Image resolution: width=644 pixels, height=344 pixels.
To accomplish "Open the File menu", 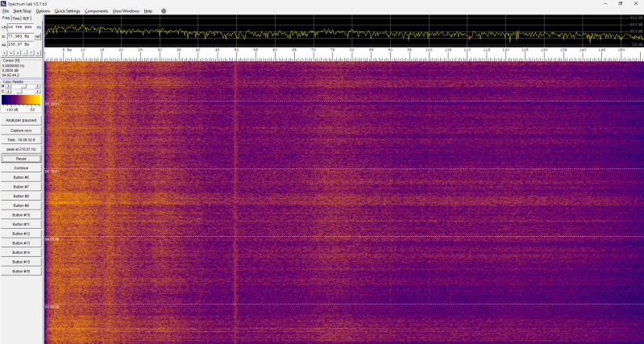I will (x=6, y=11).
